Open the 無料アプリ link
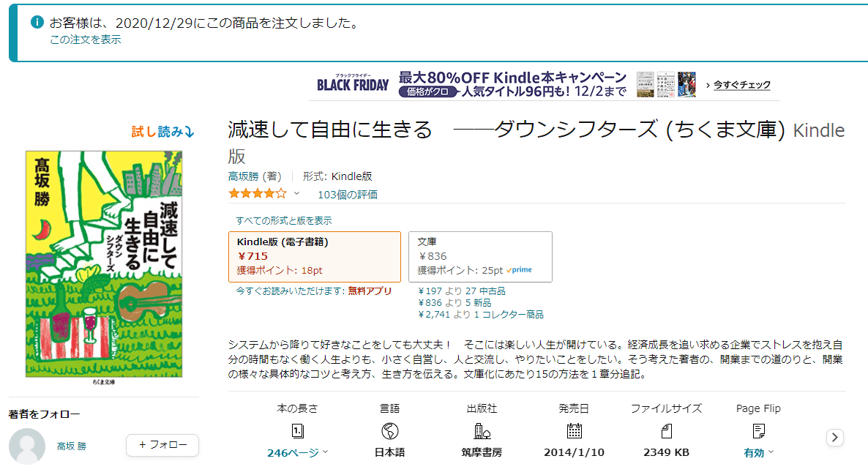Image resolution: width=868 pixels, height=475 pixels. tap(370, 291)
